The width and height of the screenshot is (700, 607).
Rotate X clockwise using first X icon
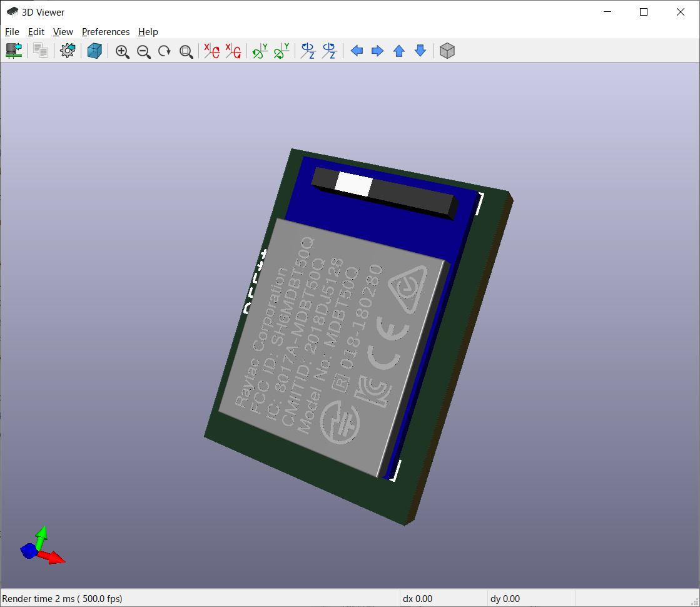click(x=212, y=51)
